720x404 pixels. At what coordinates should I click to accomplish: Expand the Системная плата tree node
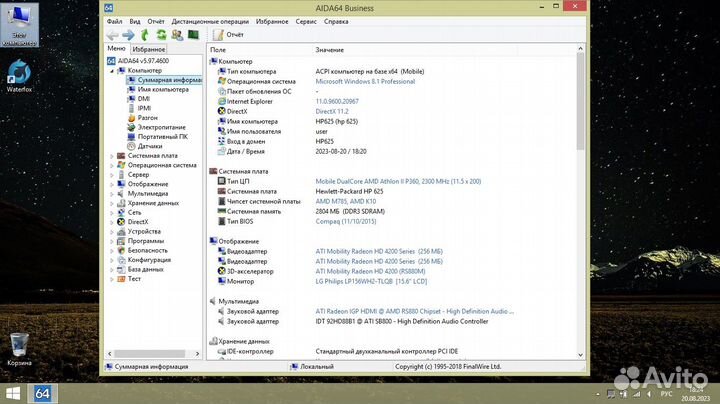(x=112, y=156)
